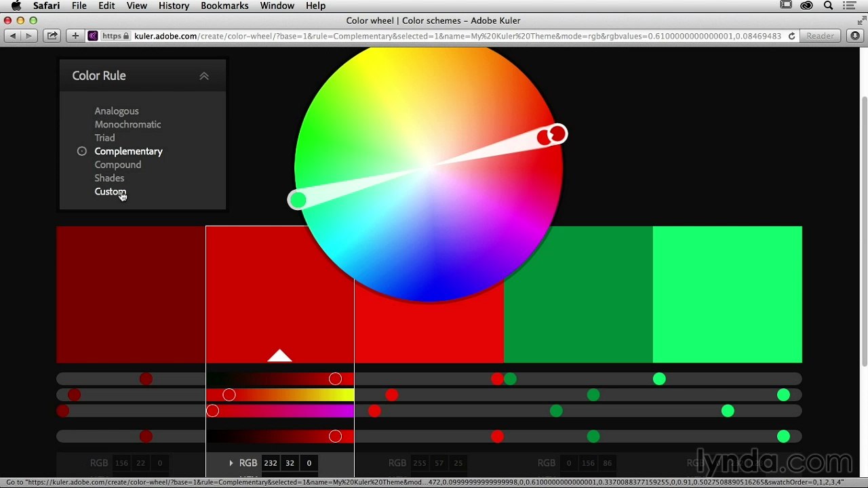The width and height of the screenshot is (868, 488).
Task: Select the bright red middle swatch
Action: [429, 332]
